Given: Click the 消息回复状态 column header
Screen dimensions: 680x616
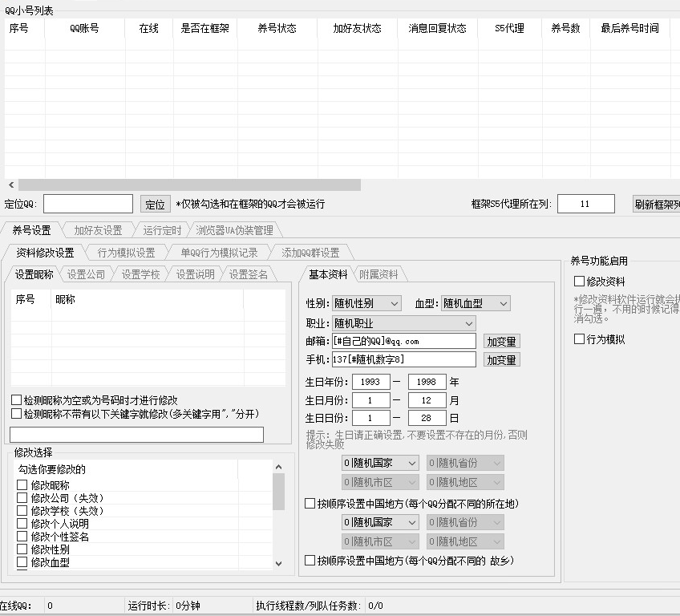Looking at the screenshot, I should point(438,29).
